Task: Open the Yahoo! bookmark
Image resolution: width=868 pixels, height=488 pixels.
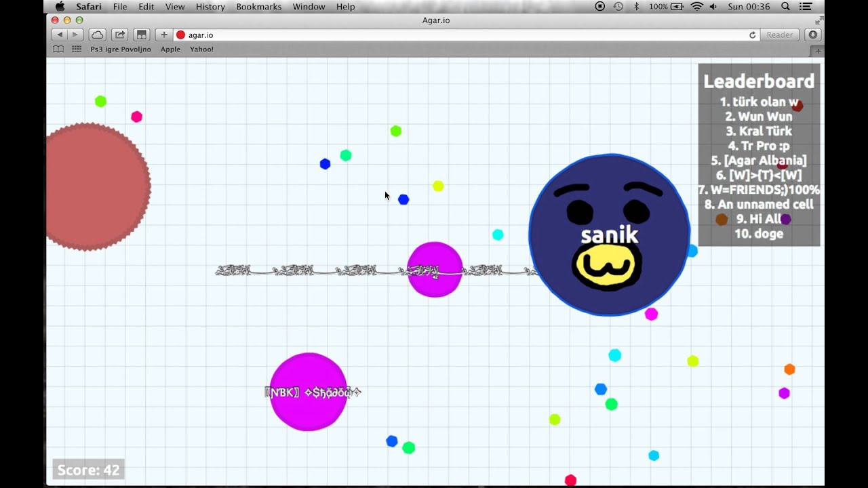Action: coord(201,49)
